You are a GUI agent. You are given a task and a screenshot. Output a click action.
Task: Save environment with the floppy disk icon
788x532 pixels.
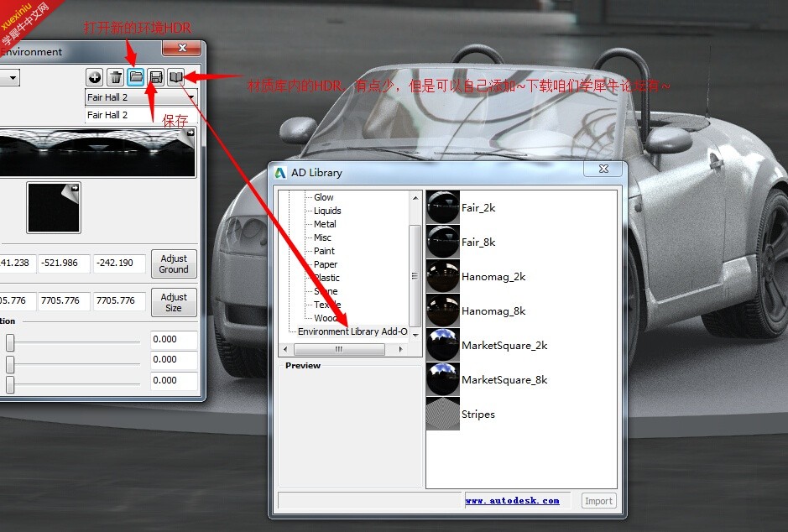(x=156, y=77)
